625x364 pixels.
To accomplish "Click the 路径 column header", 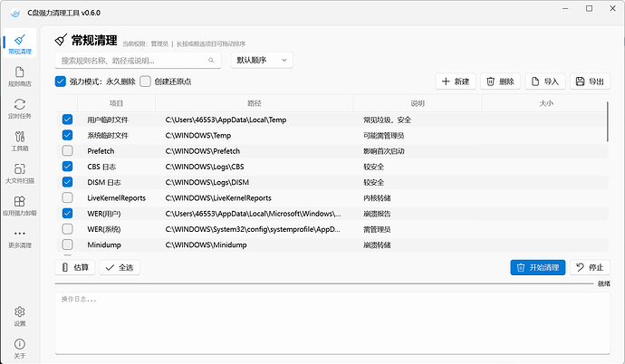I will (255, 103).
